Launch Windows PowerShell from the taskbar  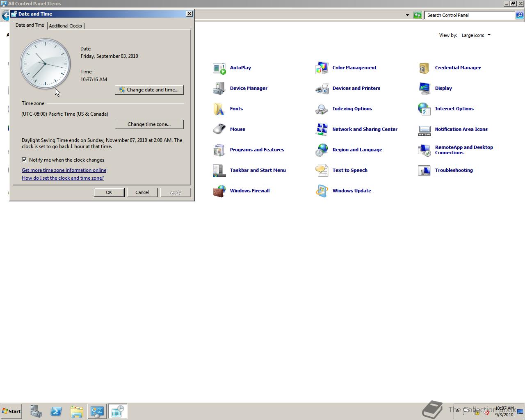click(x=56, y=411)
